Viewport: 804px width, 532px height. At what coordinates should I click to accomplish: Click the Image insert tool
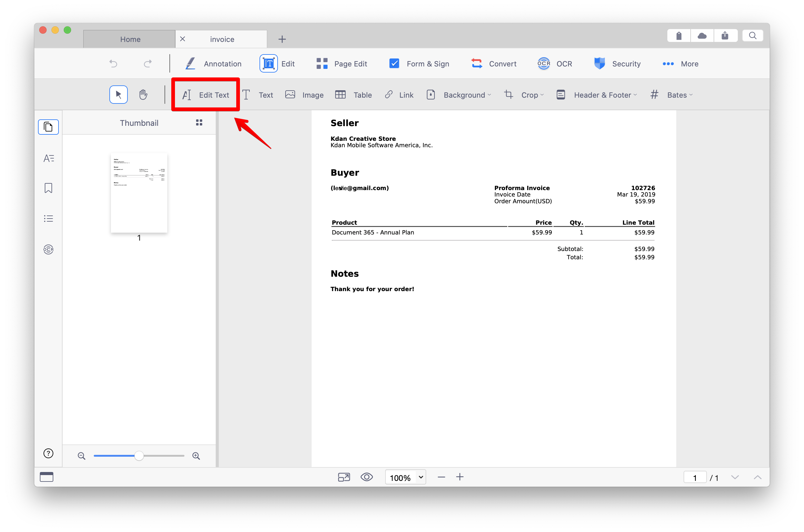[304, 95]
